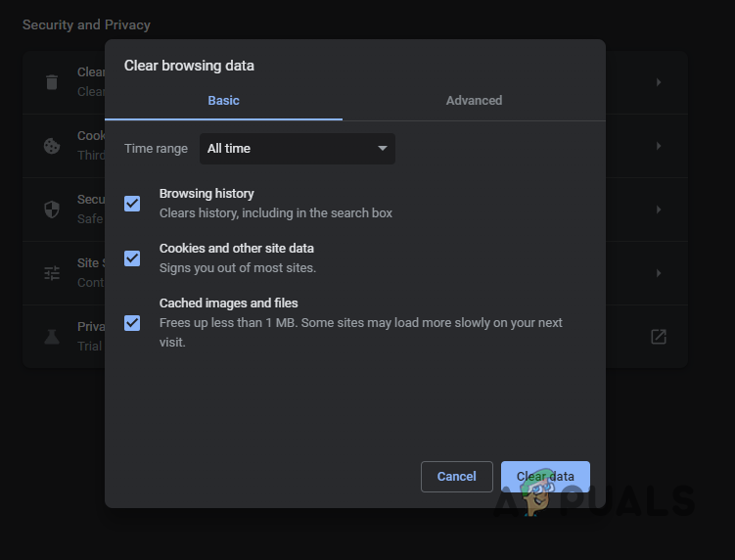The width and height of the screenshot is (735, 560).
Task: Switch to the Advanced tab
Action: click(x=474, y=101)
